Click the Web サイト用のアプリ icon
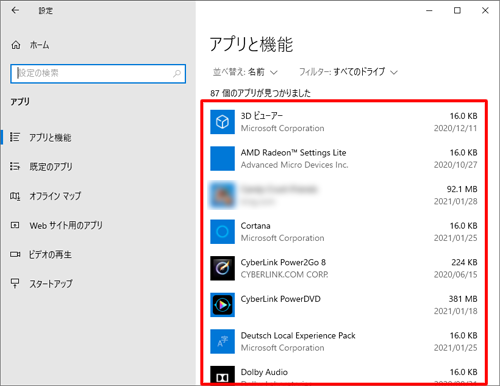500x386 pixels. pos(15,225)
